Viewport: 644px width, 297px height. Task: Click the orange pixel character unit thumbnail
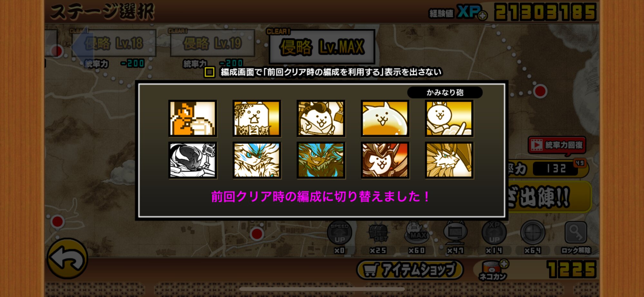[x=193, y=118]
